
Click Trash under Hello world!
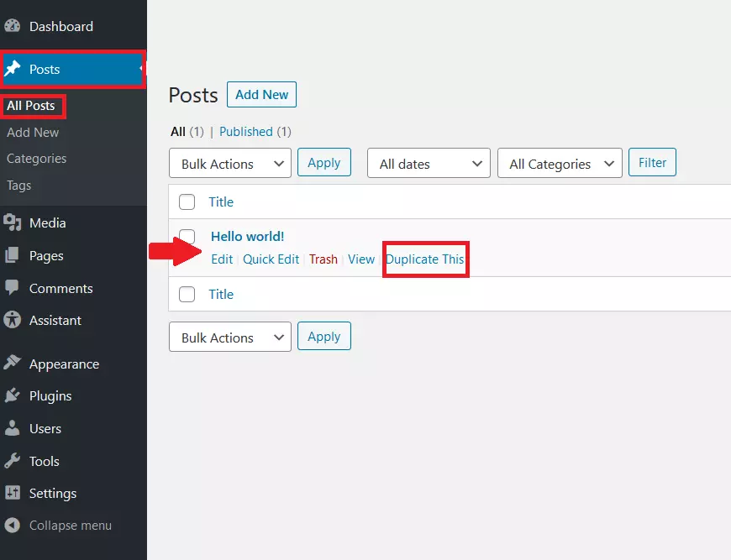(x=323, y=259)
